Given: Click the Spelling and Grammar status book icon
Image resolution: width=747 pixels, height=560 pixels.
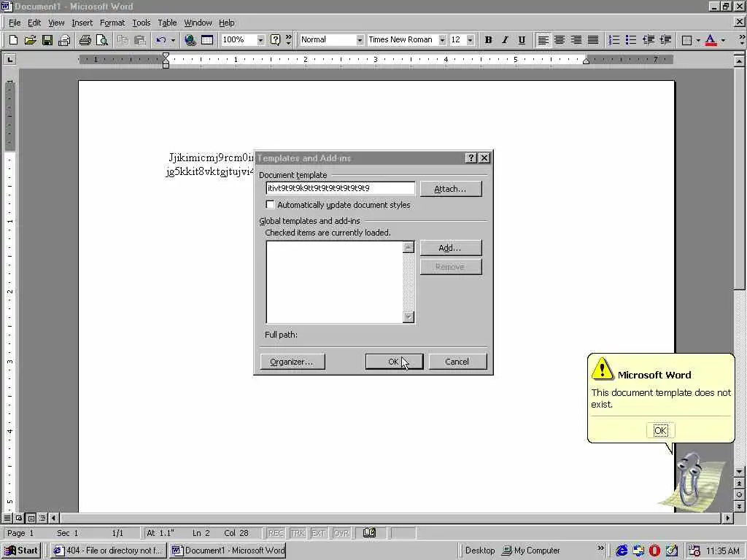Looking at the screenshot, I should (369, 533).
